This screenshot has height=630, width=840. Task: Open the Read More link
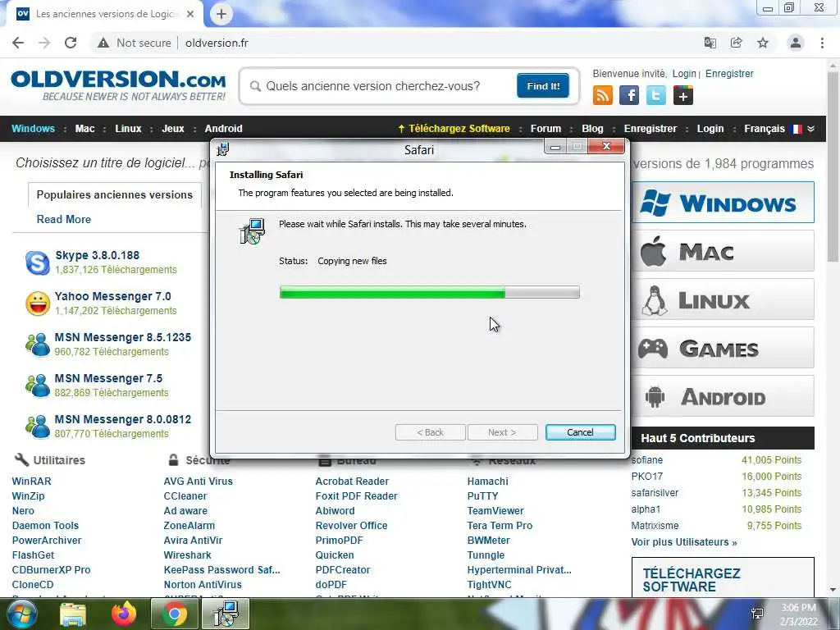[x=64, y=219]
